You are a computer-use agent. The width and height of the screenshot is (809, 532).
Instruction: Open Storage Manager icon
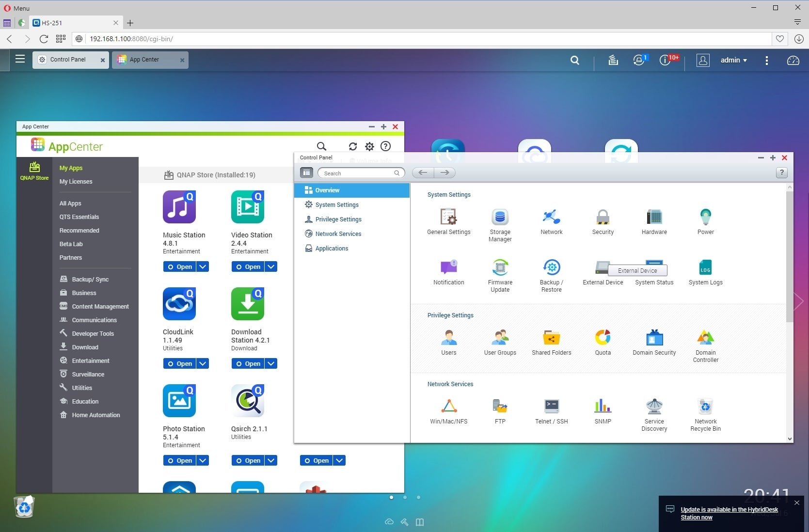[500, 217]
